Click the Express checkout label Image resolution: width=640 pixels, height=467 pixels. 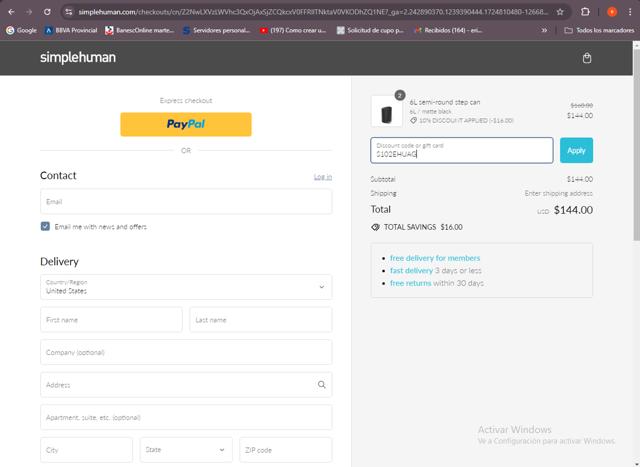(186, 100)
